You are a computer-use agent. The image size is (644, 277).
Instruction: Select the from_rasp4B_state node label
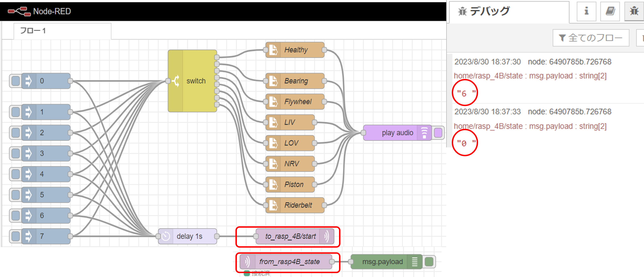click(289, 261)
